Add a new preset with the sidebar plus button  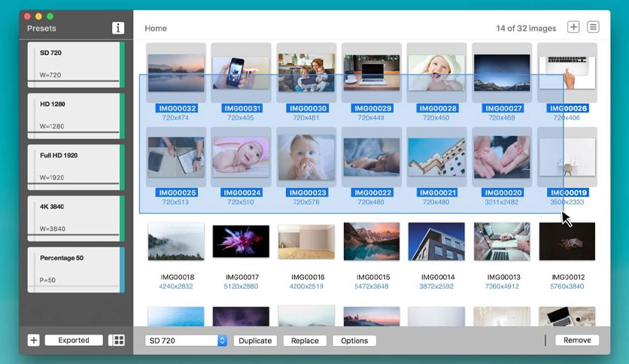[34, 341]
